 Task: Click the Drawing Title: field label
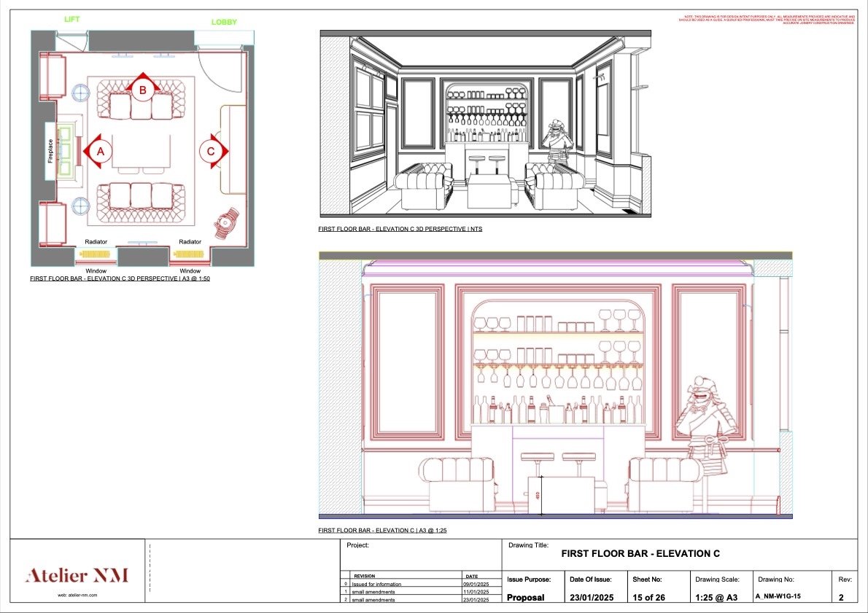[x=528, y=545]
